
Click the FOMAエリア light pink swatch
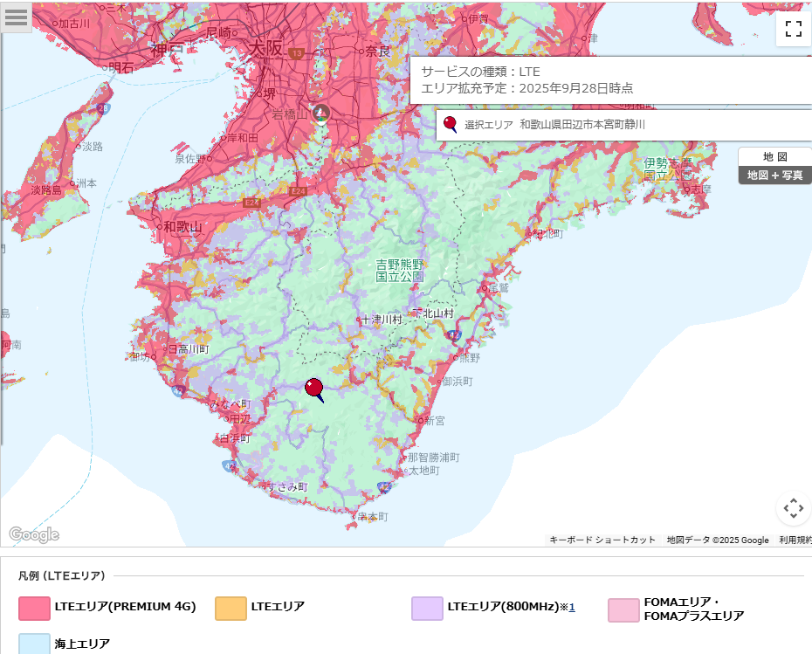click(x=623, y=609)
